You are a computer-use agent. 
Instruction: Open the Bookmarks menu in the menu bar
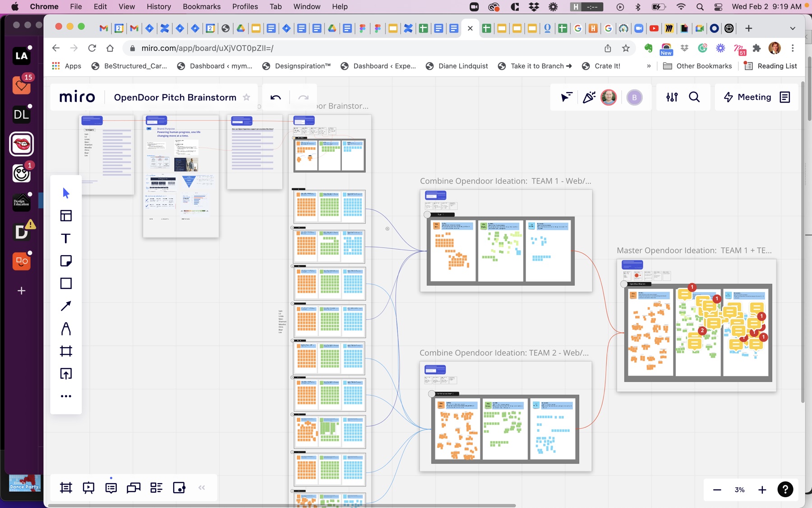202,6
